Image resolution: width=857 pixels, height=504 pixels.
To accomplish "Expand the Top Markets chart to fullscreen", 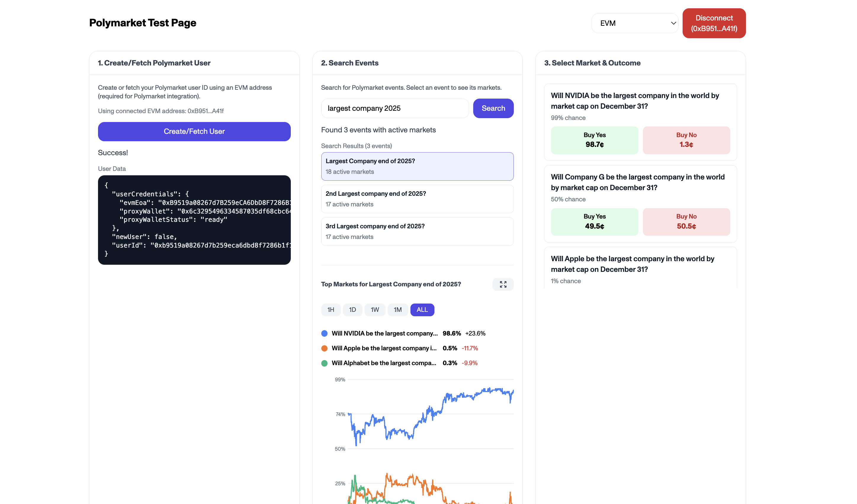I will coord(503,284).
